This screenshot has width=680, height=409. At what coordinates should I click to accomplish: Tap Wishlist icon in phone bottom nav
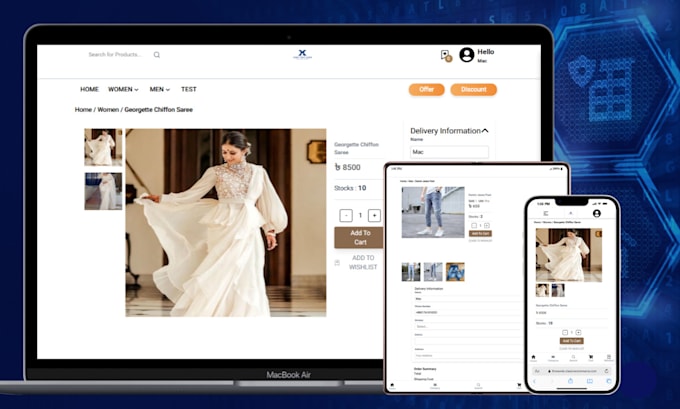click(x=609, y=358)
